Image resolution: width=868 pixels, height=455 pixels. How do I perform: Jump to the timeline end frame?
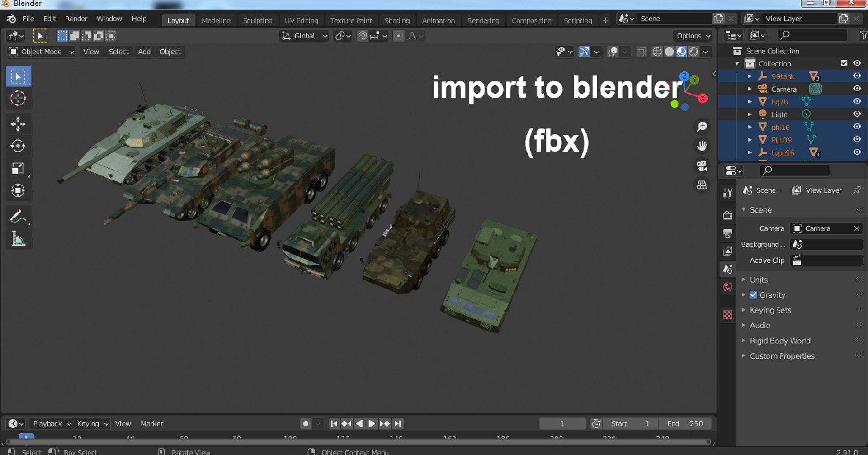397,424
